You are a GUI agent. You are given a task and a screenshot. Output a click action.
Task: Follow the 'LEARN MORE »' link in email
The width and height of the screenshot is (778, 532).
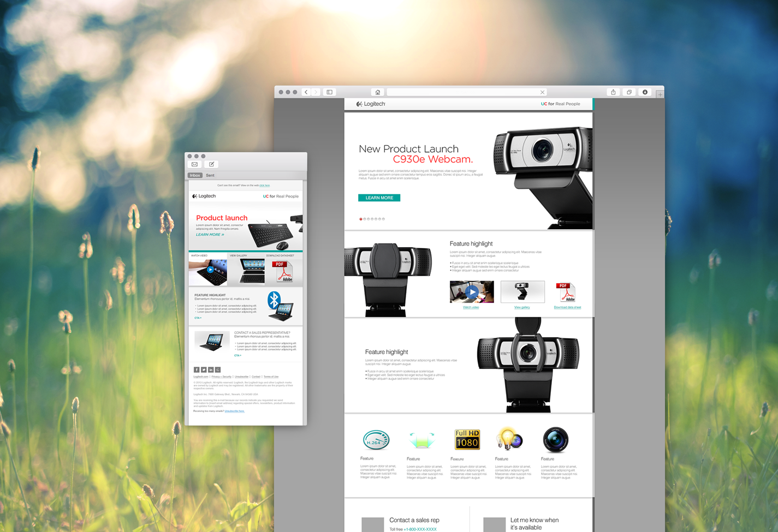pos(210,235)
